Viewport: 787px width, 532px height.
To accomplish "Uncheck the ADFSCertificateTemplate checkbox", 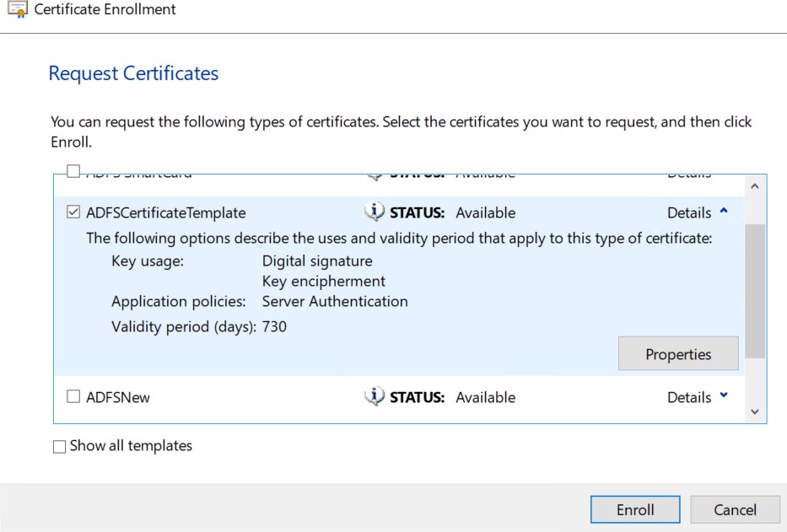I will coord(73,212).
